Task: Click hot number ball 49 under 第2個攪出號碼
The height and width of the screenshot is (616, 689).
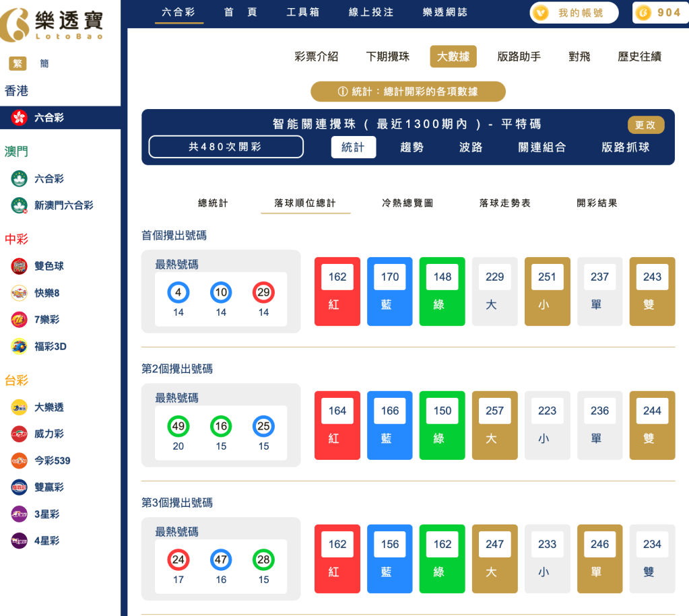Action: coord(177,426)
